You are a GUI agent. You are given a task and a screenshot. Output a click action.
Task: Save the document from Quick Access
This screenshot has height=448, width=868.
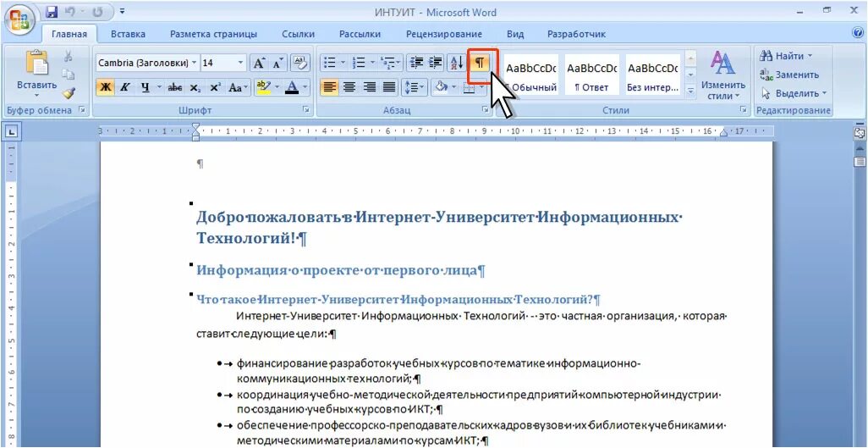pos(52,12)
